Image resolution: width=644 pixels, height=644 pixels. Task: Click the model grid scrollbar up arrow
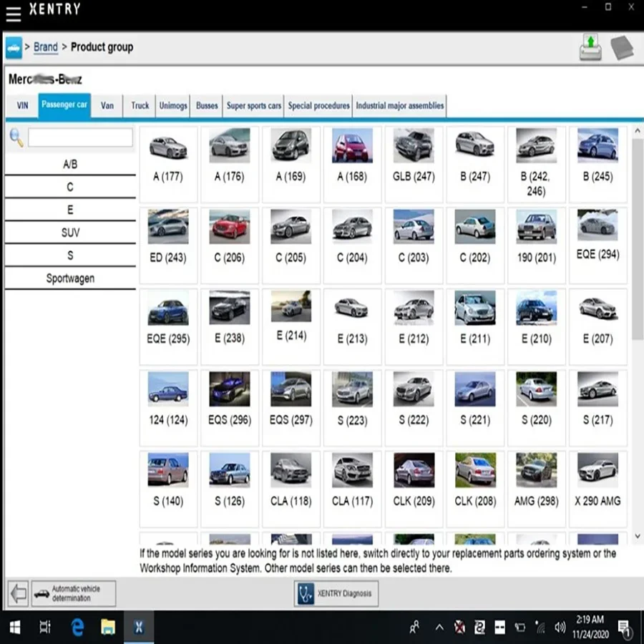[x=638, y=131]
